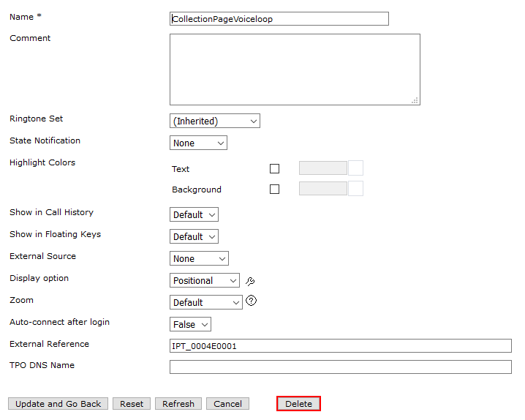Enable the Background highlight color checkbox

(274, 190)
